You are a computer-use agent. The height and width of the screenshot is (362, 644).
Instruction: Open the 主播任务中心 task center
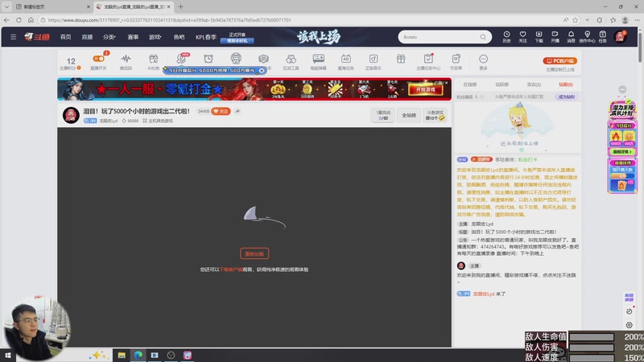(x=428, y=62)
